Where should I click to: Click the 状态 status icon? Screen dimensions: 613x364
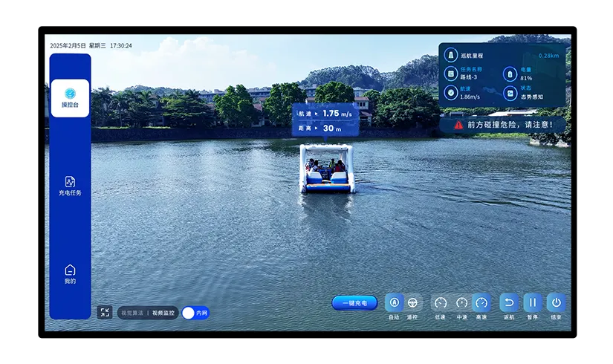(510, 93)
